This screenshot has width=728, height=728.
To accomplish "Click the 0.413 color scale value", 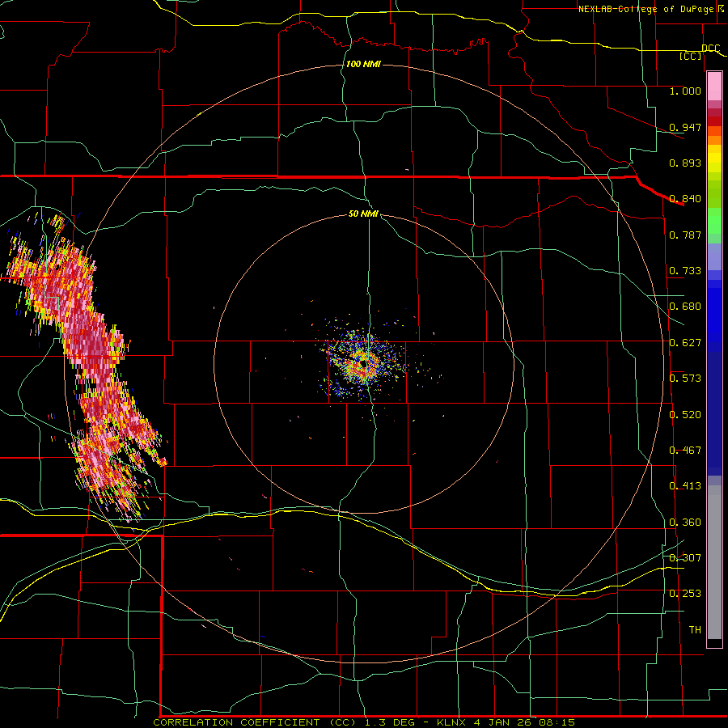I will point(685,486).
